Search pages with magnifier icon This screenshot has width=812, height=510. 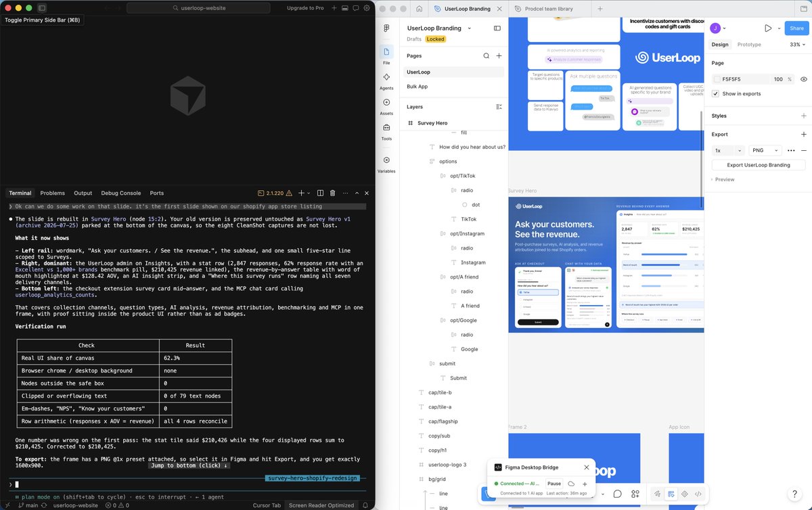point(486,56)
